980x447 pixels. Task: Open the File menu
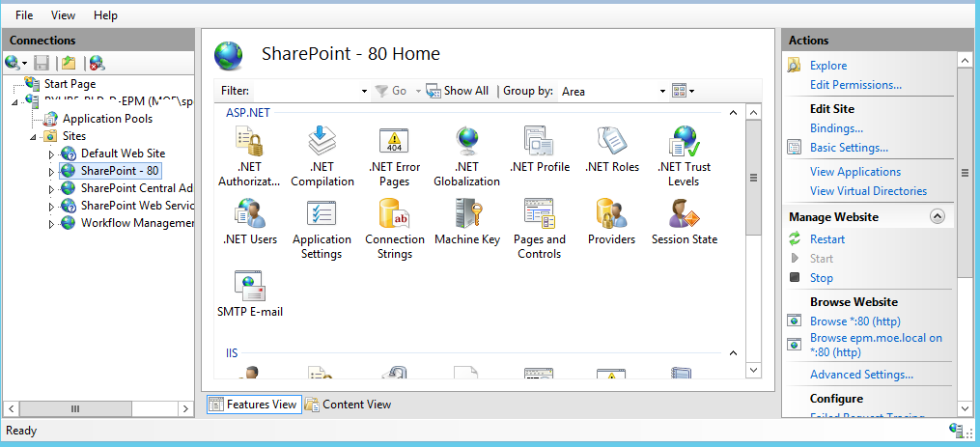[24, 15]
